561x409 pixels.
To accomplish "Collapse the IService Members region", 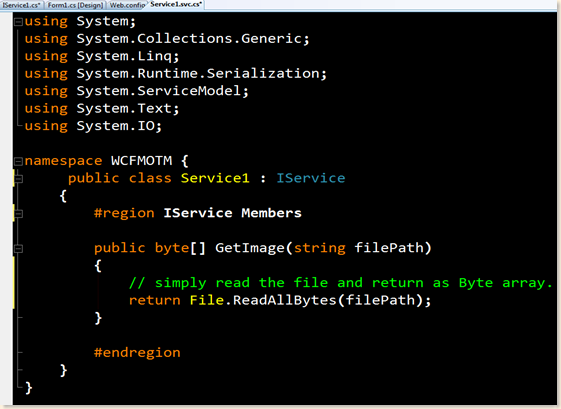I will coord(19,214).
